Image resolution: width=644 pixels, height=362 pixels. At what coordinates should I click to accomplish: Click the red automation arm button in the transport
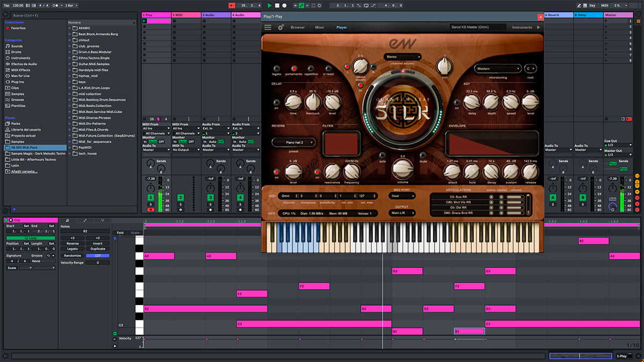click(231, 5)
